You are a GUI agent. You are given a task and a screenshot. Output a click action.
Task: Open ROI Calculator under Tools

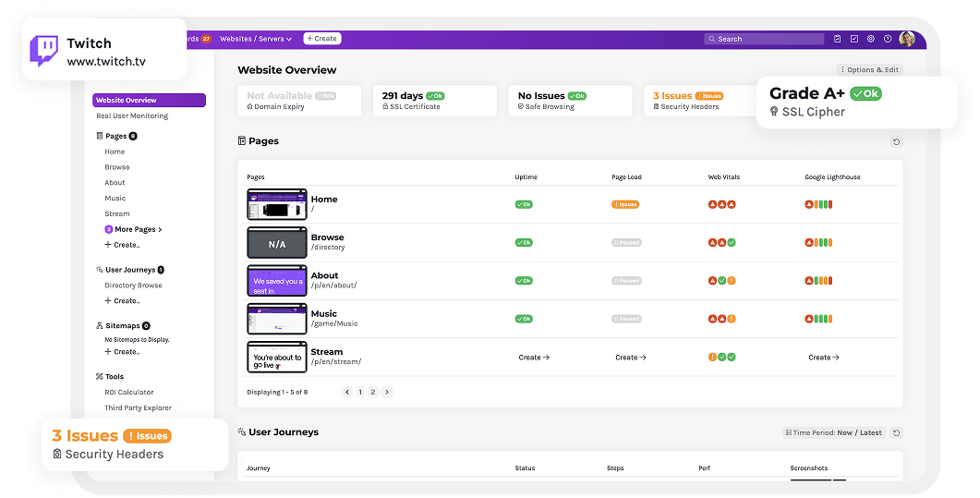[129, 393]
